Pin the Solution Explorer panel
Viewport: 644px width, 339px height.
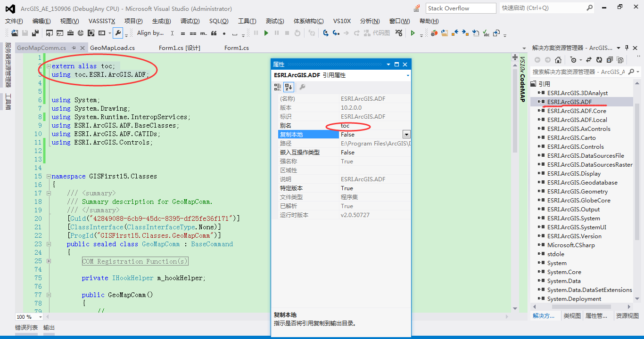[627, 48]
